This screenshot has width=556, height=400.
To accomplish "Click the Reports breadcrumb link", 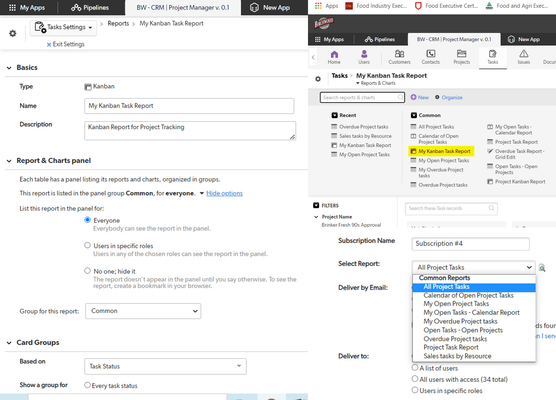I will (118, 24).
